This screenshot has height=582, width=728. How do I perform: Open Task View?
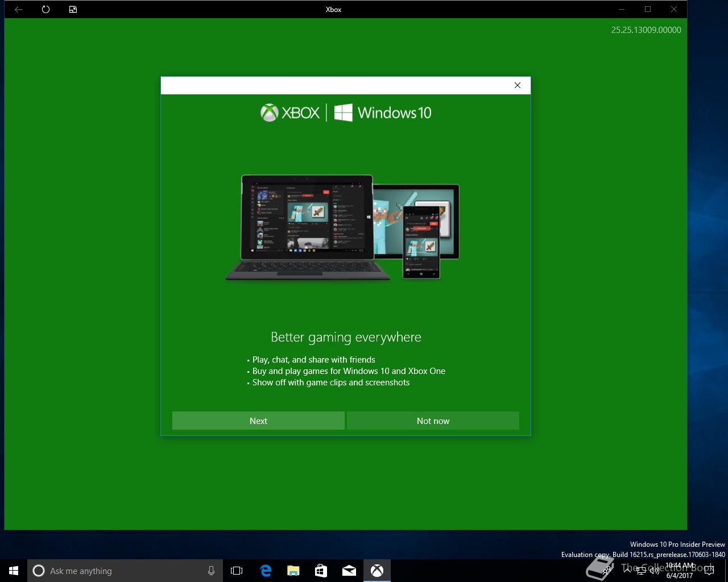click(237, 571)
